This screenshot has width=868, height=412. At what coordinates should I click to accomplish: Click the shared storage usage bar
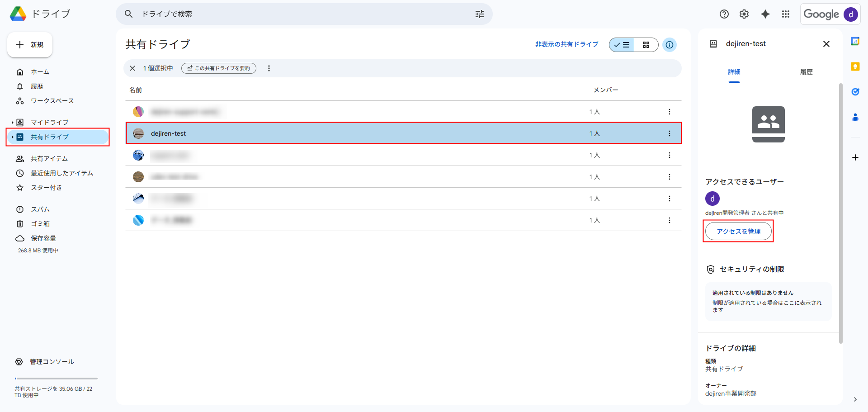[56, 379]
